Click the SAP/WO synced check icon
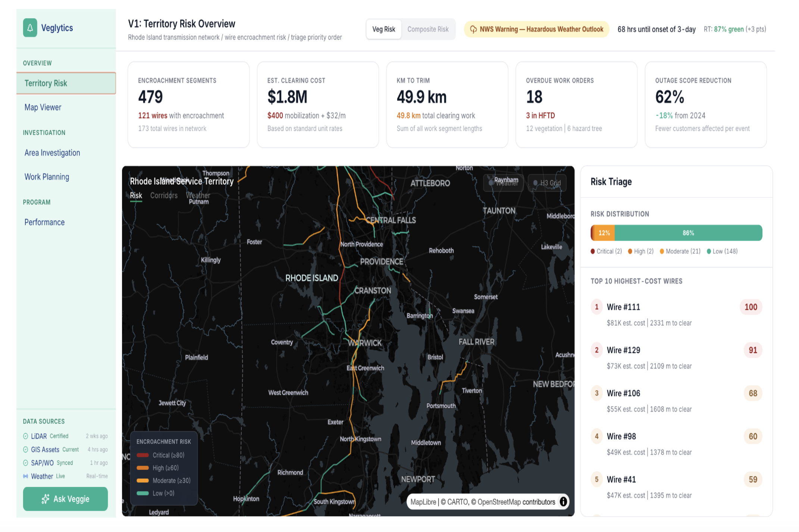This screenshot has height=532, width=799. point(25,463)
